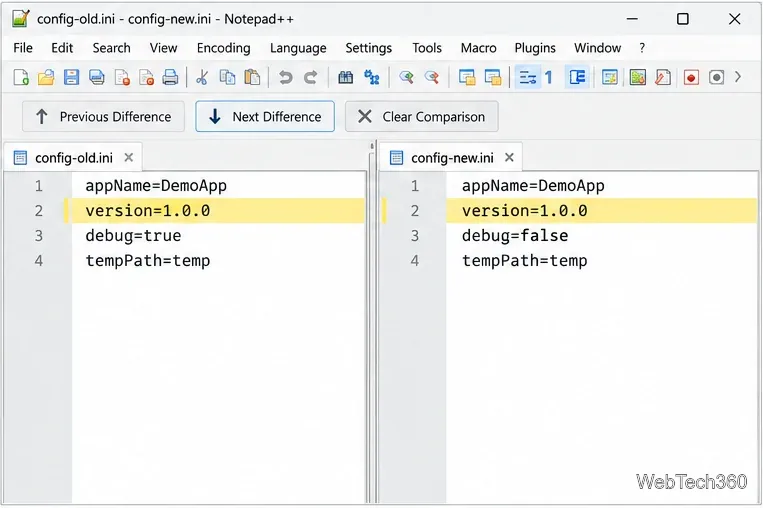Expand hidden toolbar items chevron
This screenshot has width=763, height=508.
738,77
